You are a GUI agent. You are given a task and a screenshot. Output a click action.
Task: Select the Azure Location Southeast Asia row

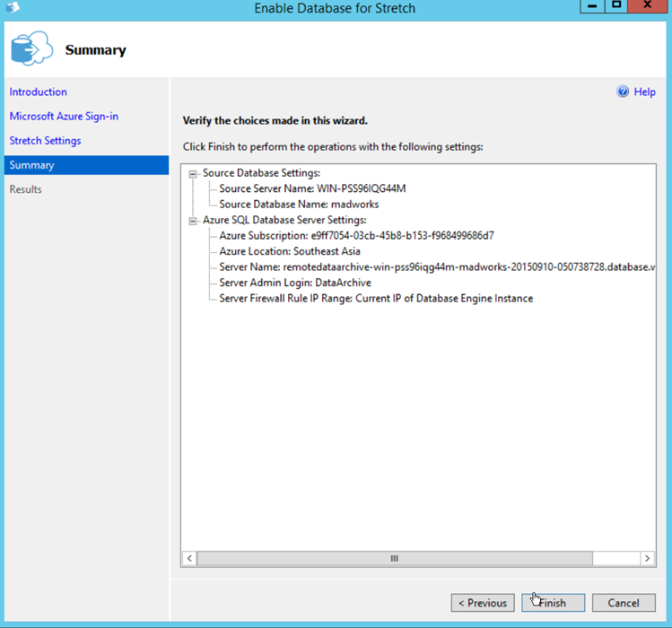290,251
